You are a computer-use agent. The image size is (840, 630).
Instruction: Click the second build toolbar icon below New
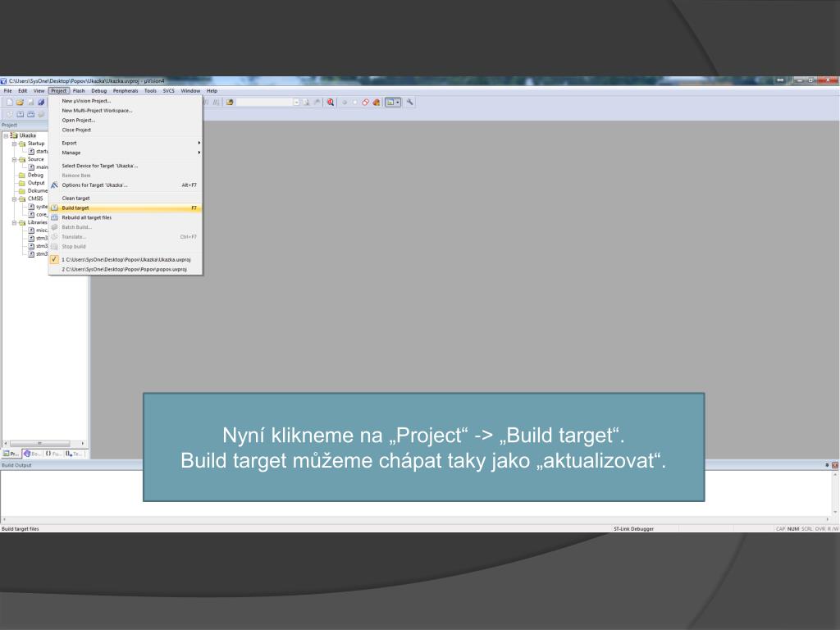point(20,114)
